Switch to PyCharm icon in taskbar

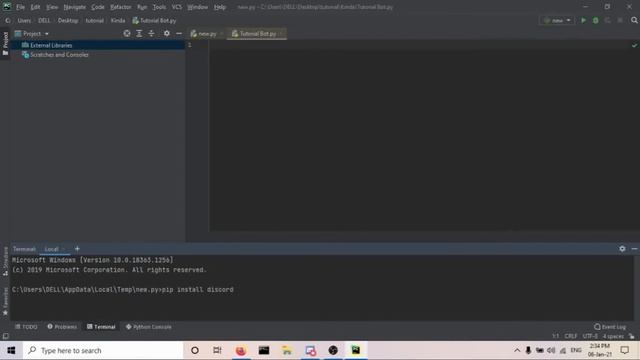(x=356, y=350)
